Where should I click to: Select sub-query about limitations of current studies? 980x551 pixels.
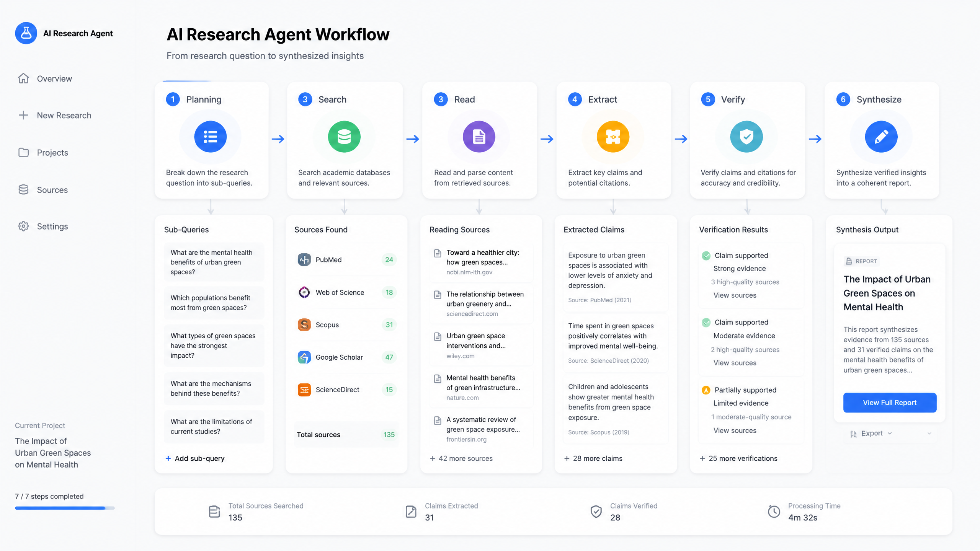coord(214,427)
